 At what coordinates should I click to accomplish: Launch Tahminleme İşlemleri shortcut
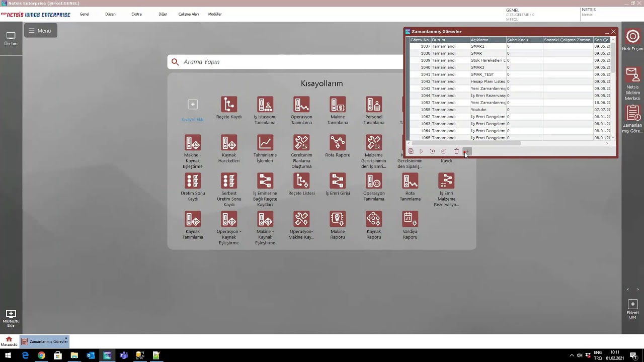point(265,148)
